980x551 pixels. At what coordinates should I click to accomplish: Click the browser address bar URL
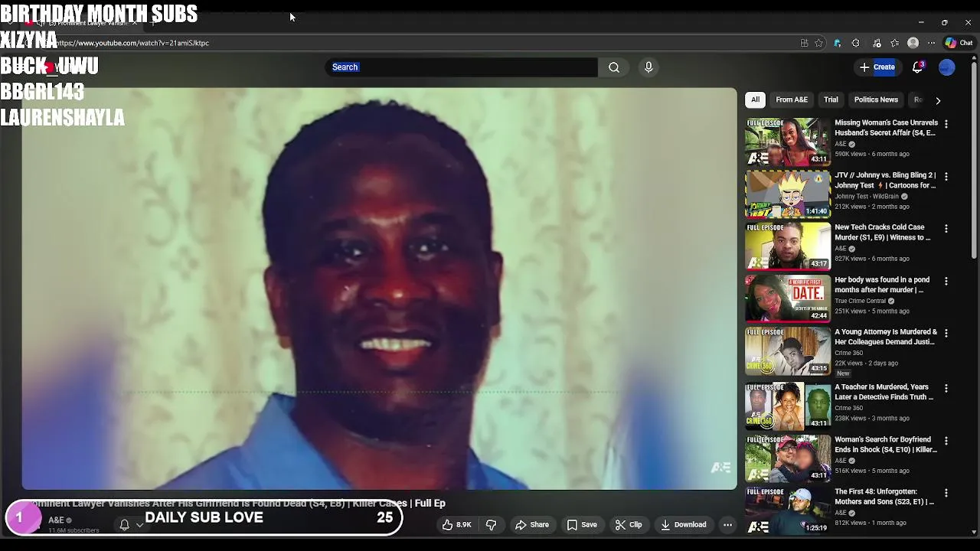point(132,43)
